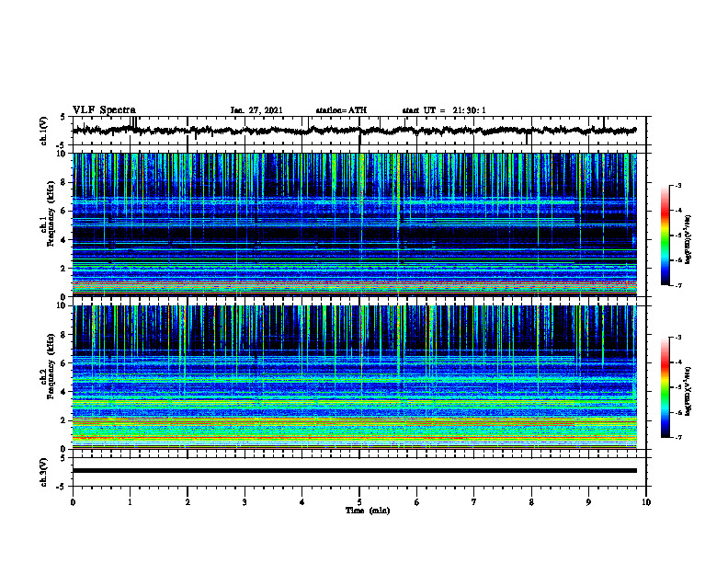
Task: Click the "station=ATH" header label
Action: pos(341,110)
